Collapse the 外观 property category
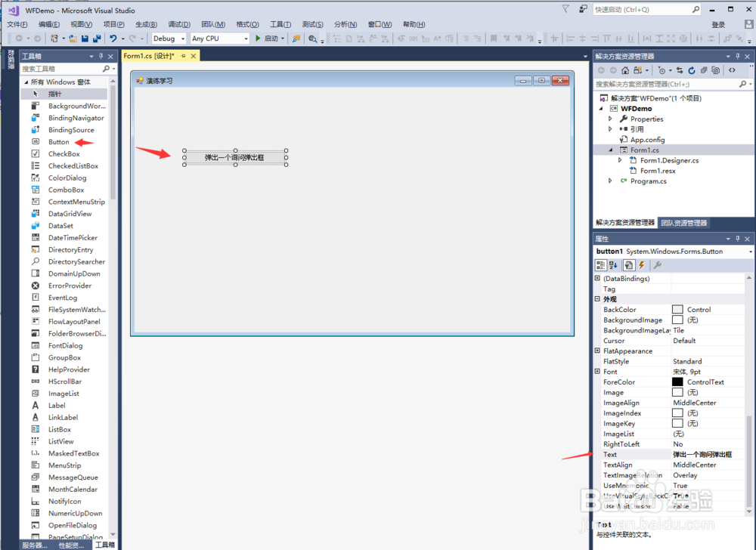The image size is (756, 550). [x=597, y=299]
